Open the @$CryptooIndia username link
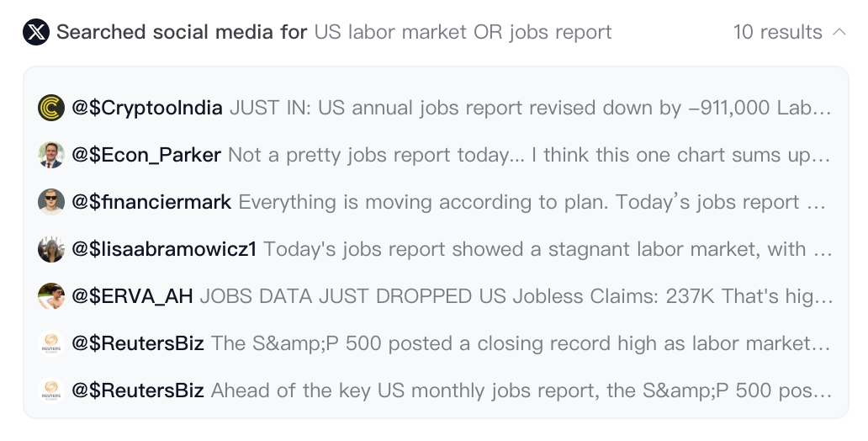868x441 pixels. [x=147, y=108]
